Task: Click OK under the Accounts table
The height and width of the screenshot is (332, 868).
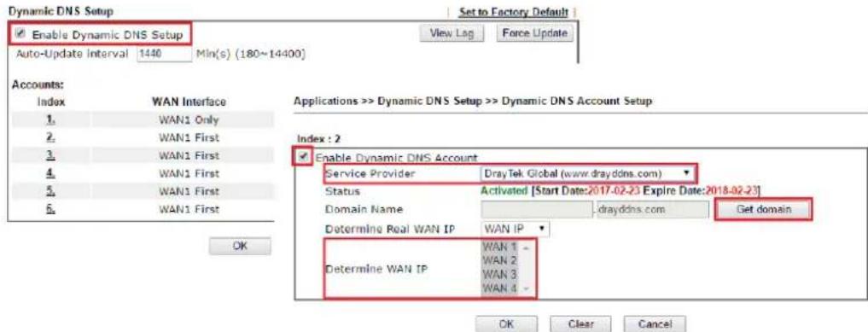Action: point(240,245)
